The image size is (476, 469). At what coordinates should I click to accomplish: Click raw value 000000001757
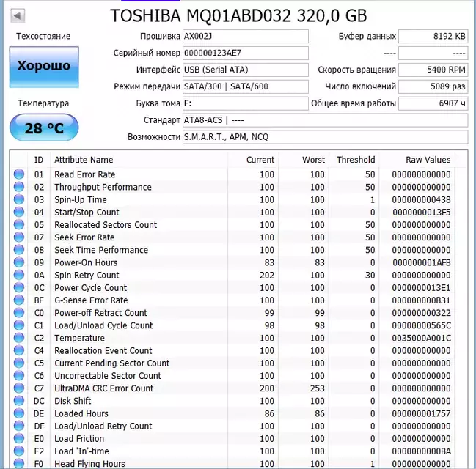tap(421, 413)
